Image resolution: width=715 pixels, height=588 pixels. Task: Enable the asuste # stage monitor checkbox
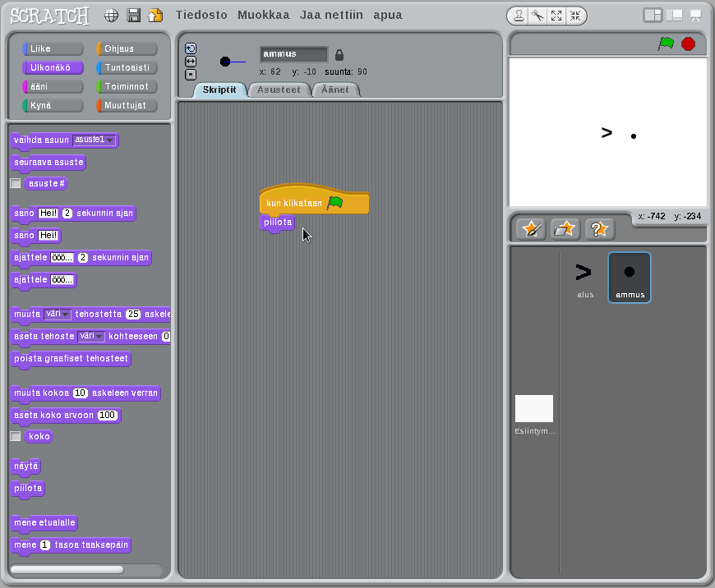(16, 183)
